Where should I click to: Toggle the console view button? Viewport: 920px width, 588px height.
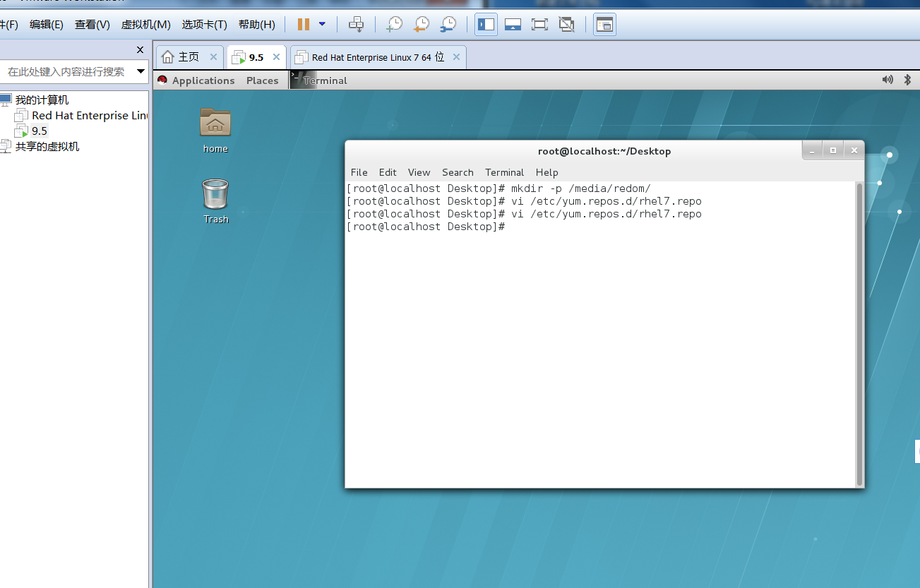(604, 25)
